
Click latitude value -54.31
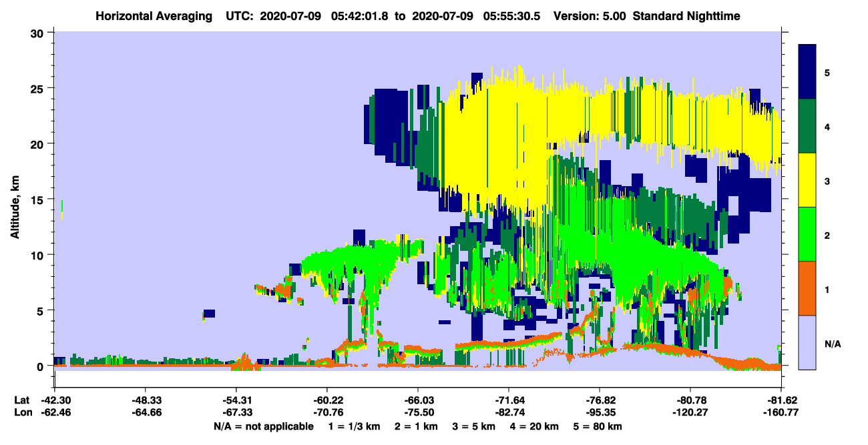236,400
